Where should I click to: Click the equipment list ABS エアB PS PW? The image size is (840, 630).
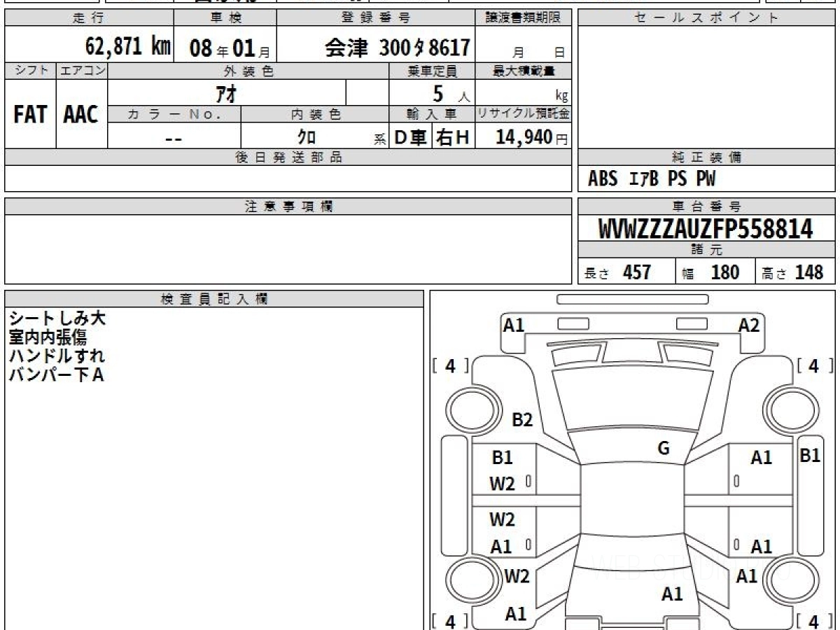[x=652, y=179]
